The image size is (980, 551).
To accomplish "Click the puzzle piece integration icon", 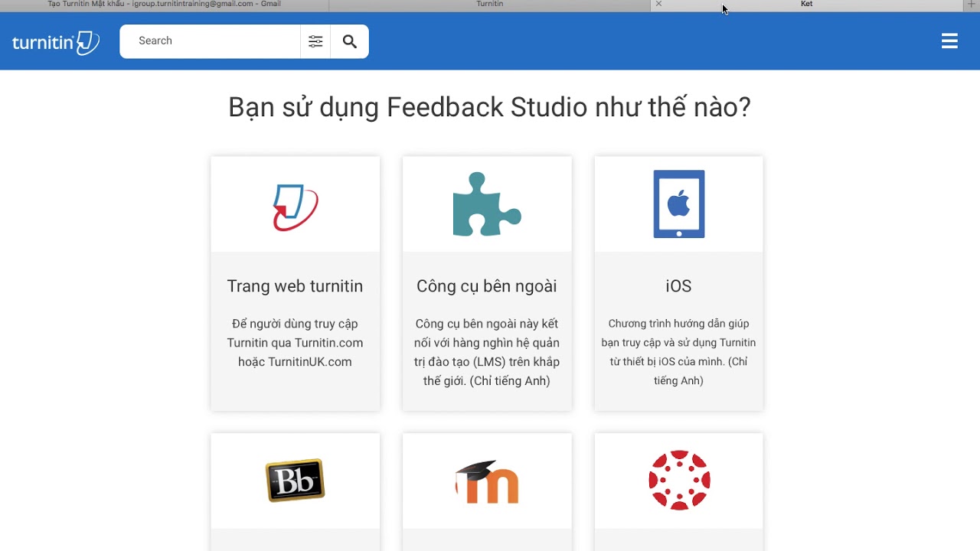I will 487,204.
